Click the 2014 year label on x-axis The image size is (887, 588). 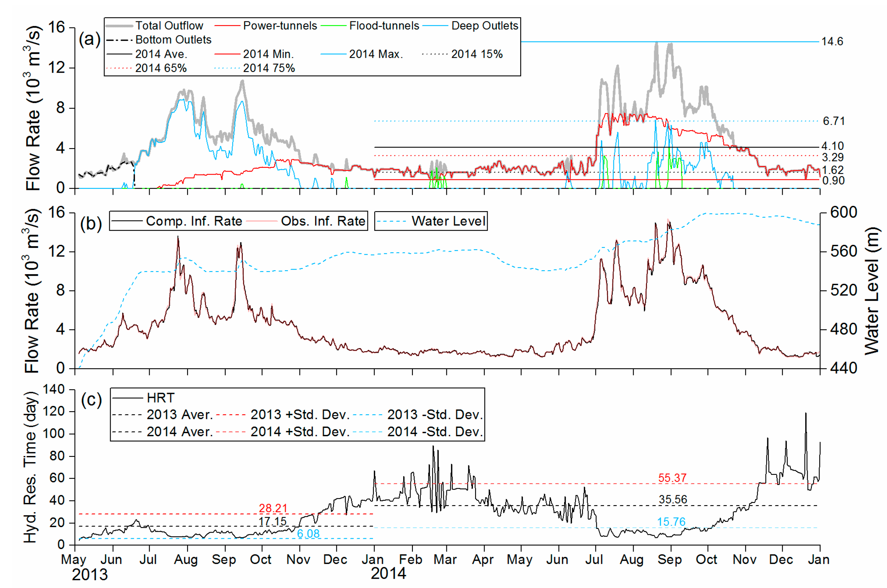388,573
